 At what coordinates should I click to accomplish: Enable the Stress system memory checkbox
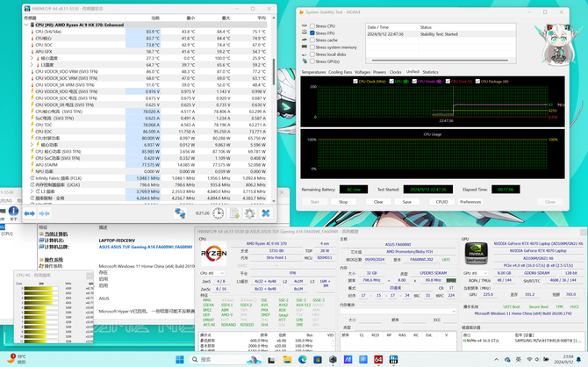(x=312, y=47)
